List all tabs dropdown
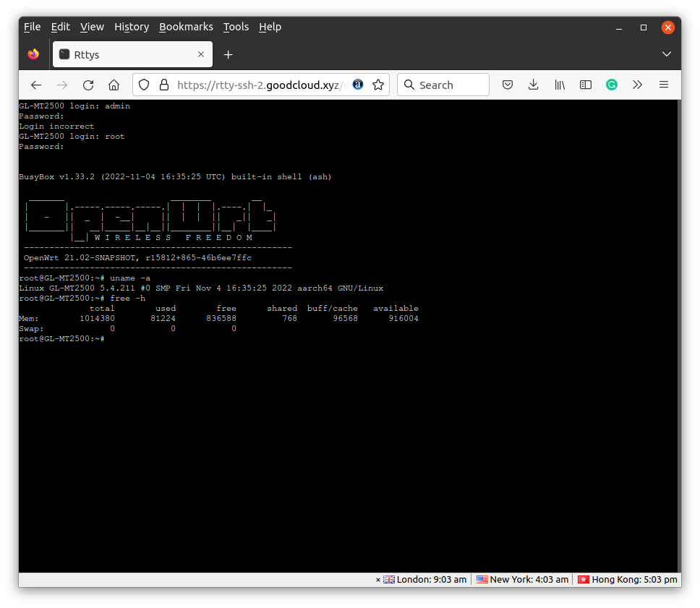The height and width of the screenshot is (608, 700). point(667,54)
